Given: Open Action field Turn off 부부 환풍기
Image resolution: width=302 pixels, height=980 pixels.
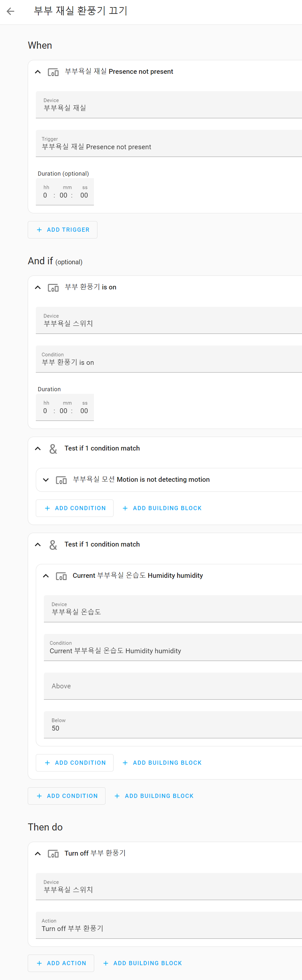Looking at the screenshot, I should click(x=169, y=925).
